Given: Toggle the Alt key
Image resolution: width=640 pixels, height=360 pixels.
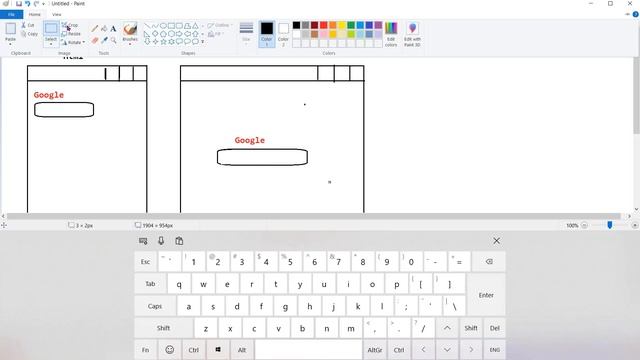Looking at the screenshot, I should point(242,350).
